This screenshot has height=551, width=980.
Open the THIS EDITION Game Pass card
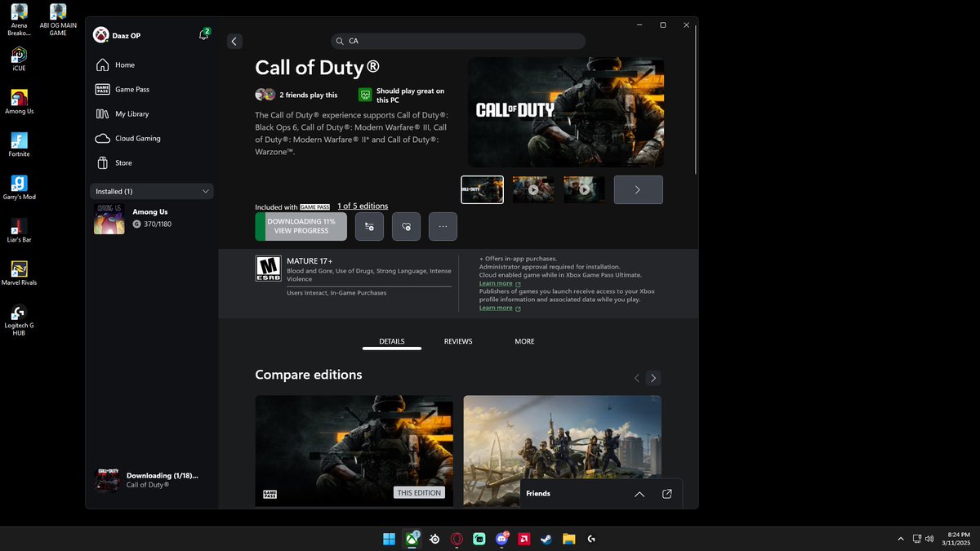point(354,451)
